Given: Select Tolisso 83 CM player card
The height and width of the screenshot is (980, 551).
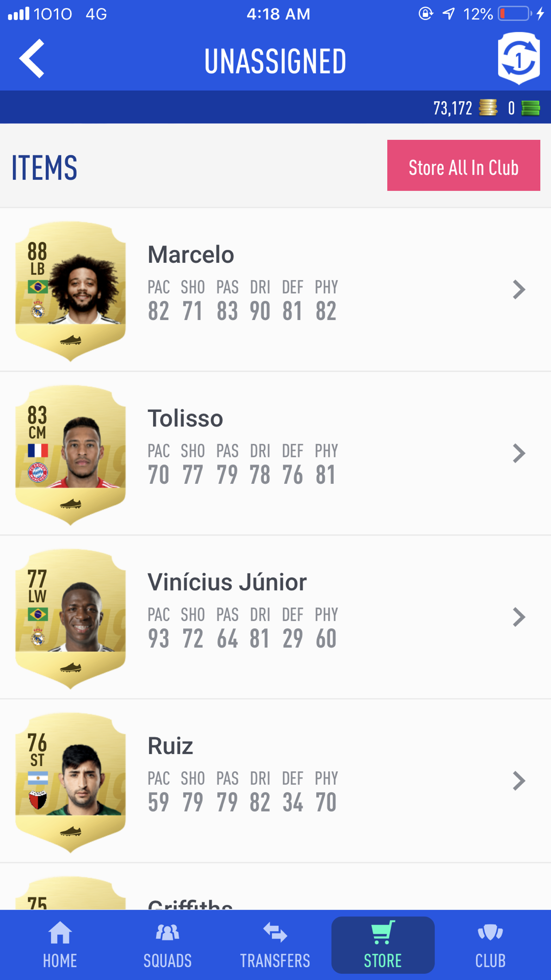Looking at the screenshot, I should [70, 455].
